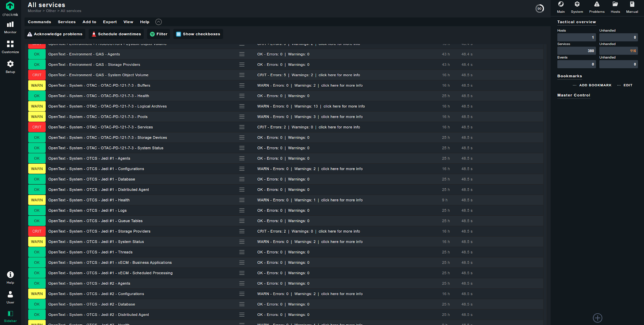Viewport: 644px width, 325px height.
Task: Add a snapin with plus icon
Action: (x=597, y=318)
